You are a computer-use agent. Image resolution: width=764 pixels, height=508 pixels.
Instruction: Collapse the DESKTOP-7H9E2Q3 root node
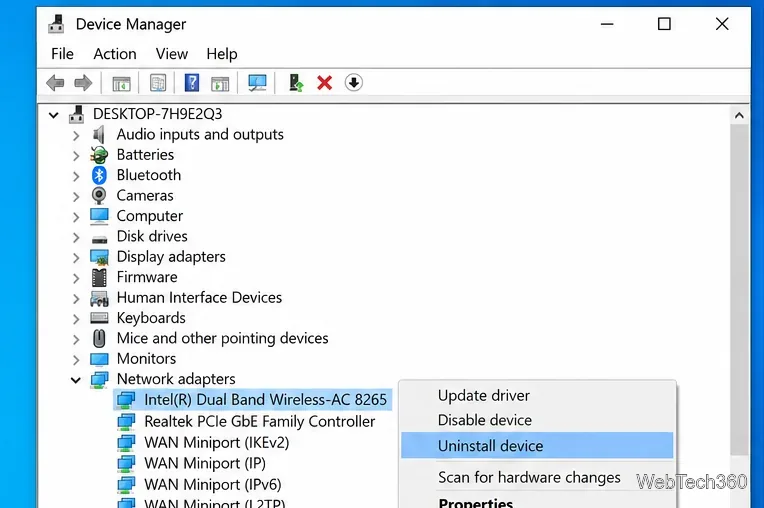54,115
